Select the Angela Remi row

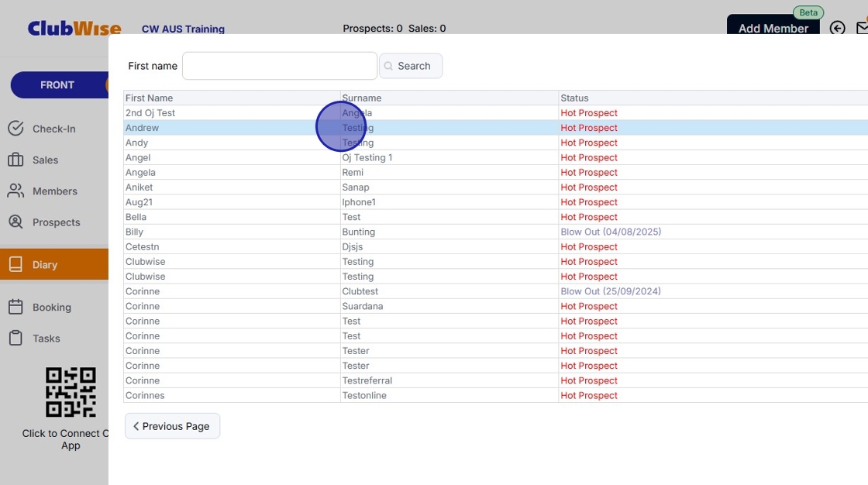[x=495, y=173]
